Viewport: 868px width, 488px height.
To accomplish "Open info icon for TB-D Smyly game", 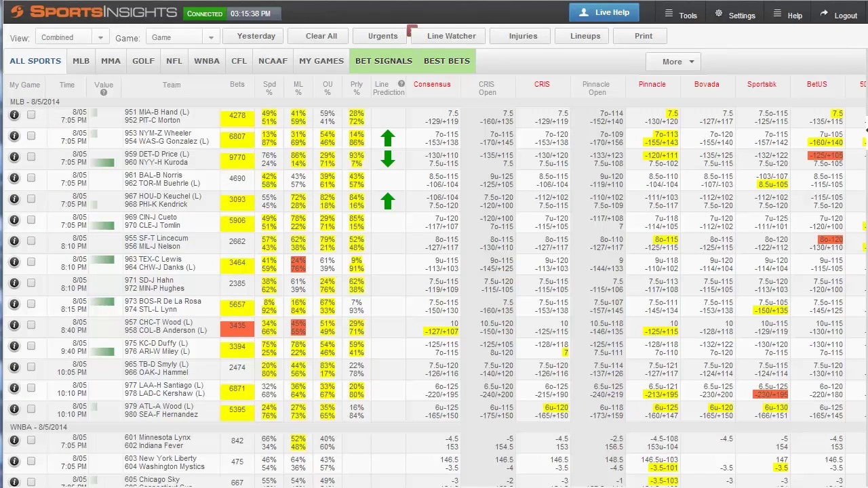I will pos(14,367).
